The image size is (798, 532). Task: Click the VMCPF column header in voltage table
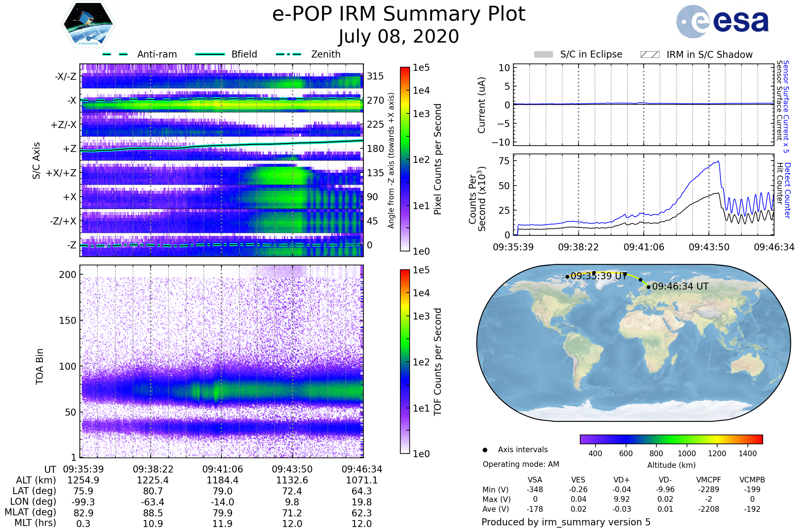pyautogui.click(x=709, y=480)
